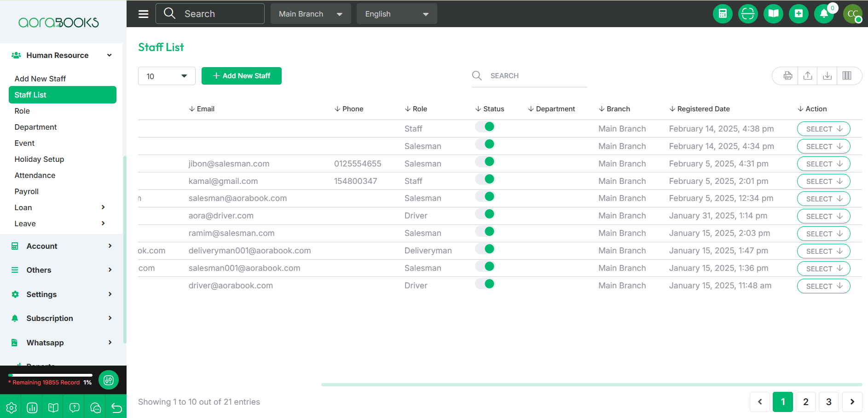Open the Attendance sidebar item
The height and width of the screenshot is (418, 868).
tap(35, 175)
